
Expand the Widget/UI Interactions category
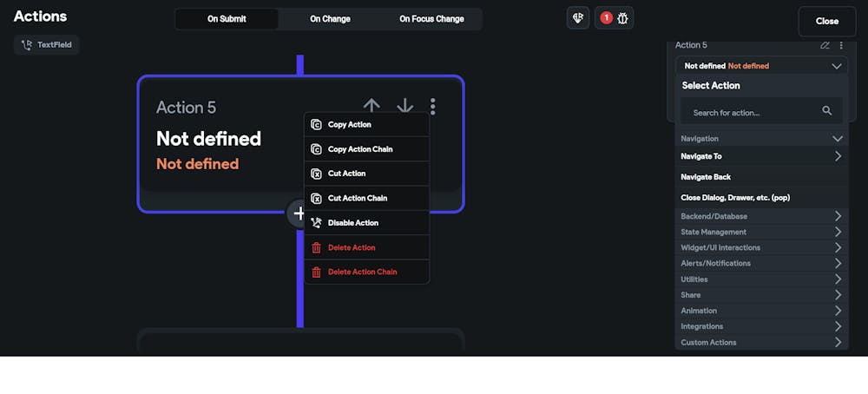pos(762,247)
